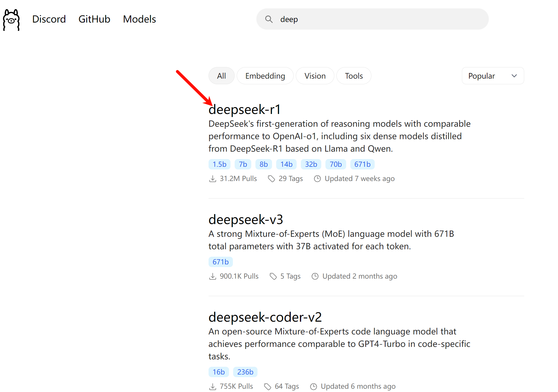
Task: Click the '900.1K Pulls' text
Action: point(239,276)
